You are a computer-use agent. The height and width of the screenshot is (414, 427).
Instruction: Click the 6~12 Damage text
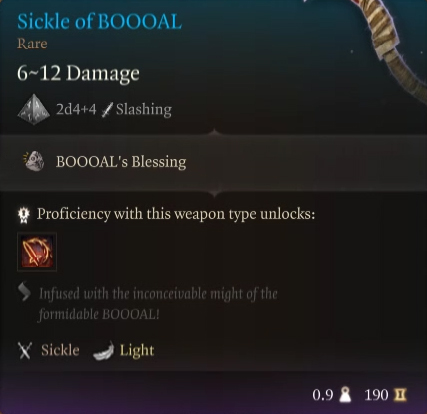click(78, 73)
